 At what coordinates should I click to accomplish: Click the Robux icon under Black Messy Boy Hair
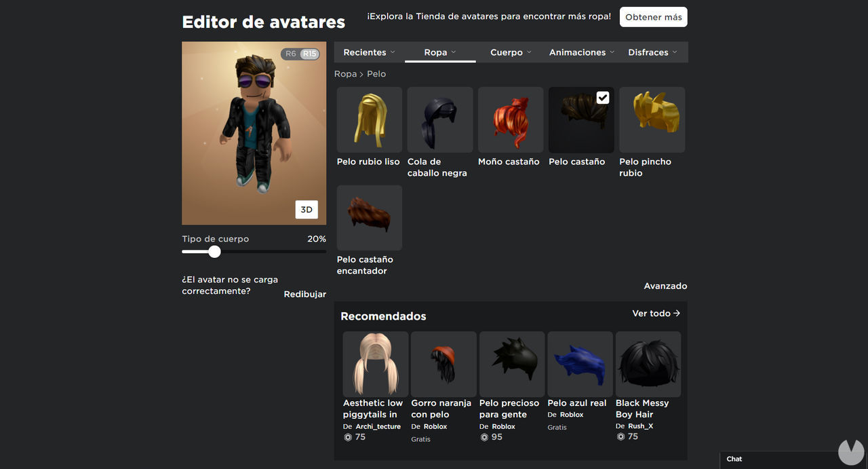click(620, 436)
